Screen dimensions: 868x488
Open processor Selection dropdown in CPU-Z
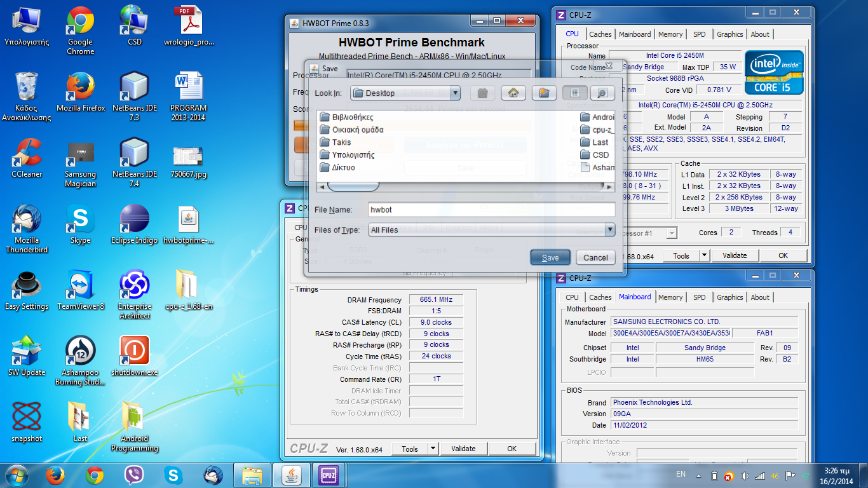coord(672,233)
